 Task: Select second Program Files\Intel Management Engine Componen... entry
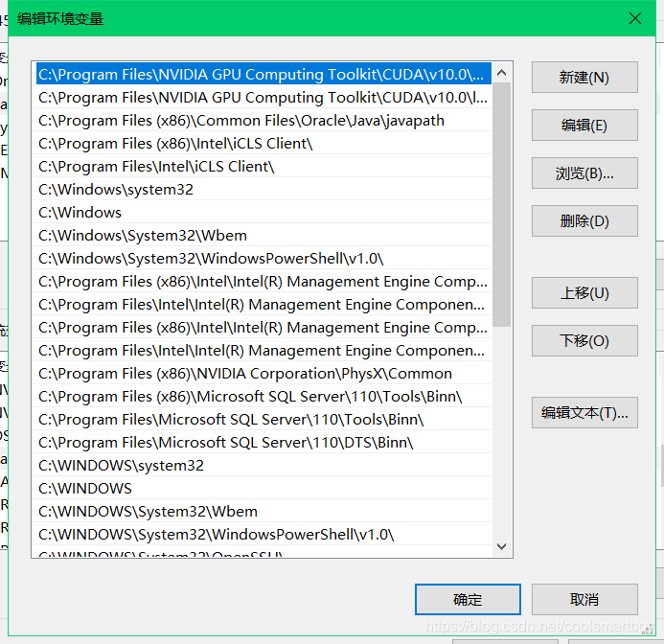click(x=263, y=351)
